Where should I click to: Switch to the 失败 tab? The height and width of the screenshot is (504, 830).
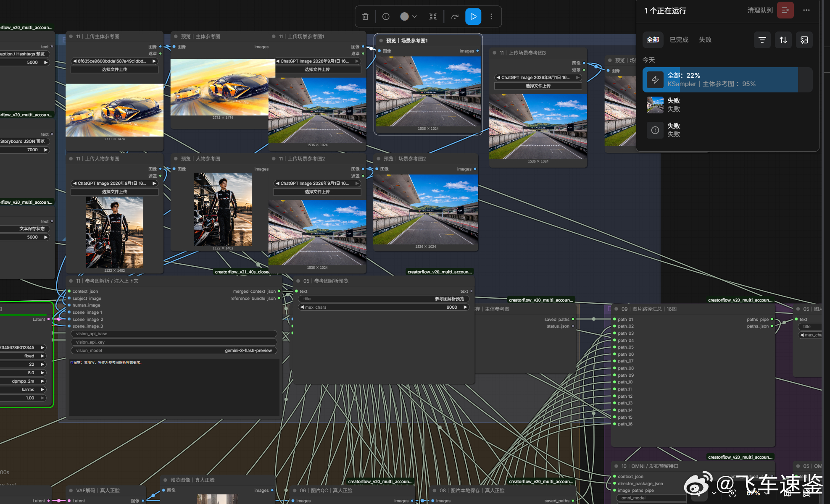click(x=705, y=40)
